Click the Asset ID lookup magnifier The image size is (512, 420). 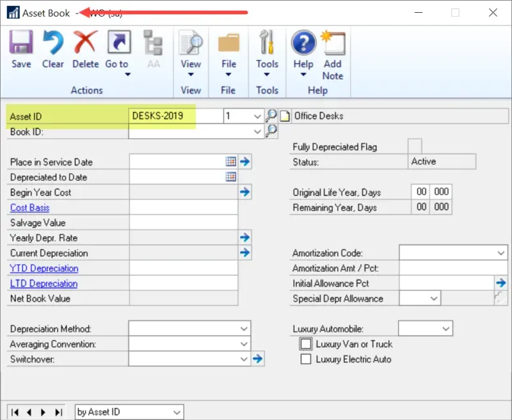pos(272,116)
